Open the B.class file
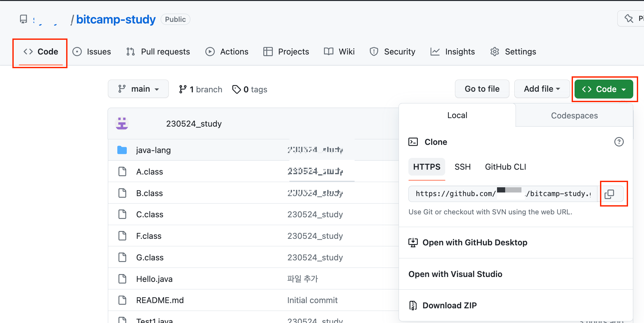This screenshot has width=644, height=323. (x=149, y=193)
